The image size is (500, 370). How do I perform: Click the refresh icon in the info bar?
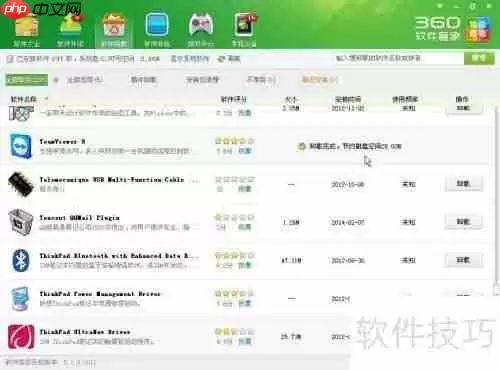221,59
